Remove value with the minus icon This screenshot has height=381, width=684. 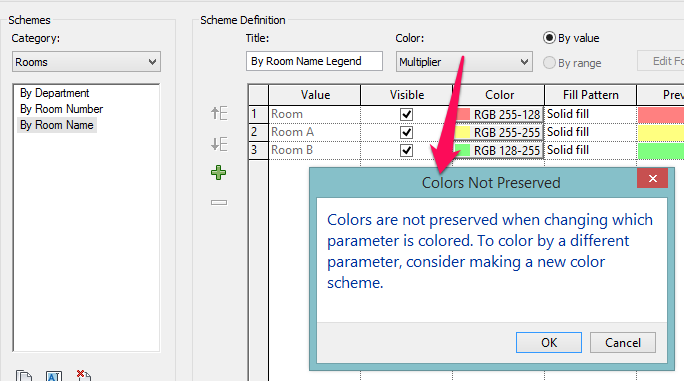219,203
